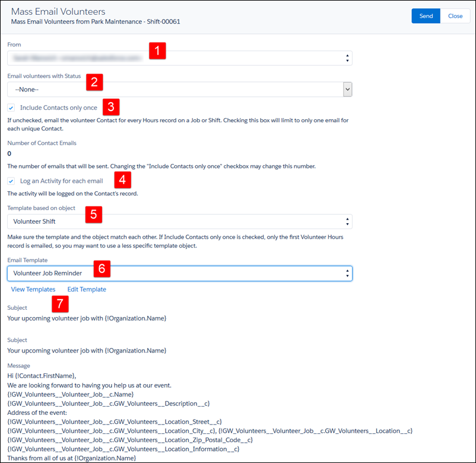
Task: Expand the Email volunteers with Status dropdown
Action: (180, 89)
